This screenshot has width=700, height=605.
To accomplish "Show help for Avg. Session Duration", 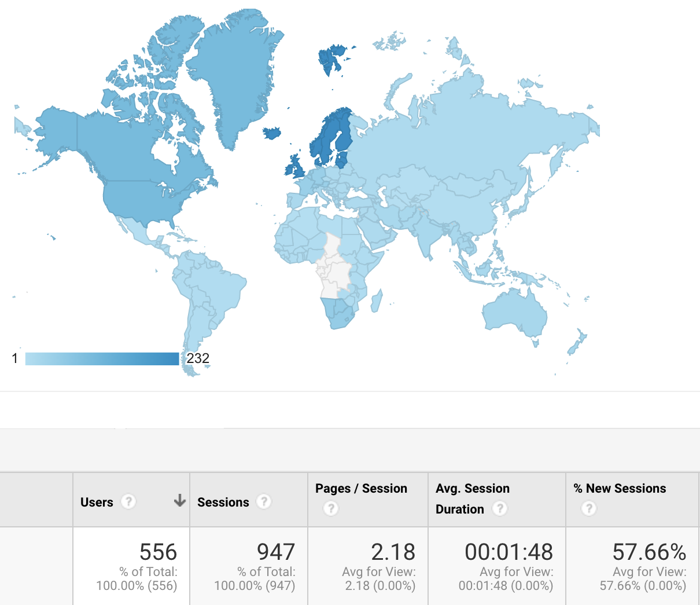I will pos(499,508).
